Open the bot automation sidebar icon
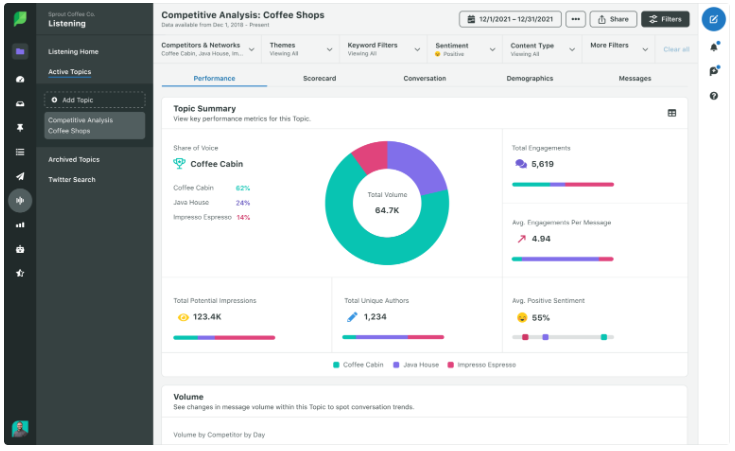 pos(20,249)
